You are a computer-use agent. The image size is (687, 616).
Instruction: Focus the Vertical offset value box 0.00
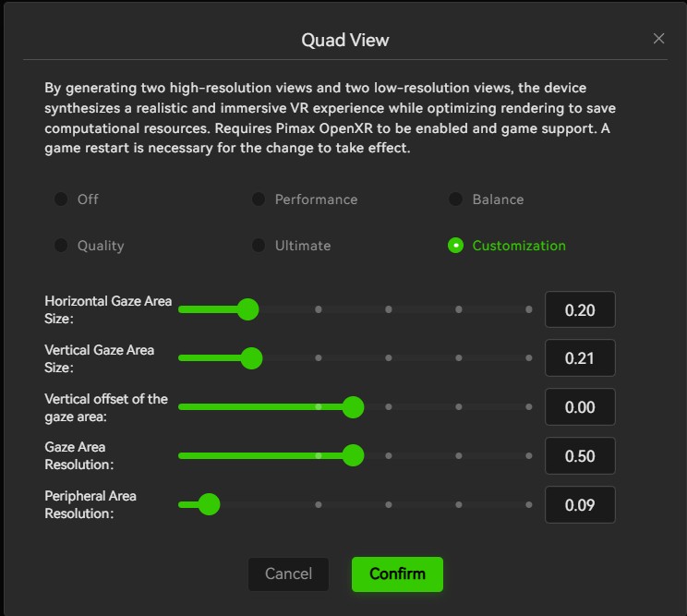pyautogui.click(x=580, y=407)
